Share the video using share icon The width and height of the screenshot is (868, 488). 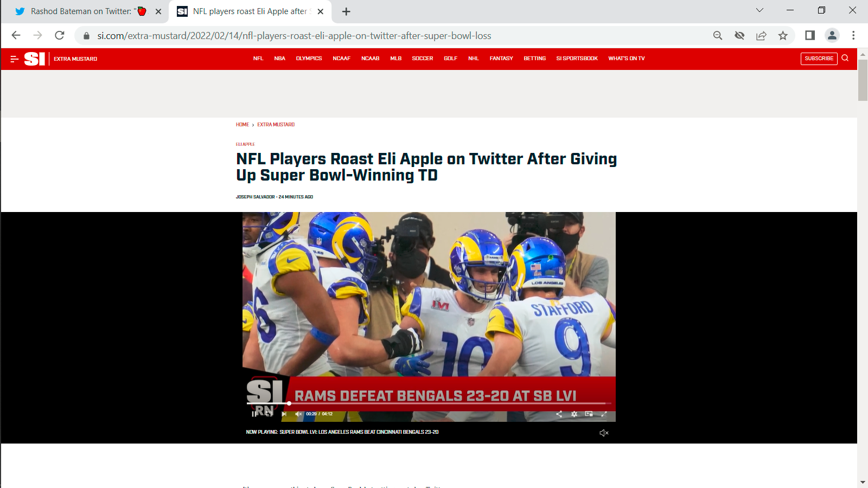[559, 414]
